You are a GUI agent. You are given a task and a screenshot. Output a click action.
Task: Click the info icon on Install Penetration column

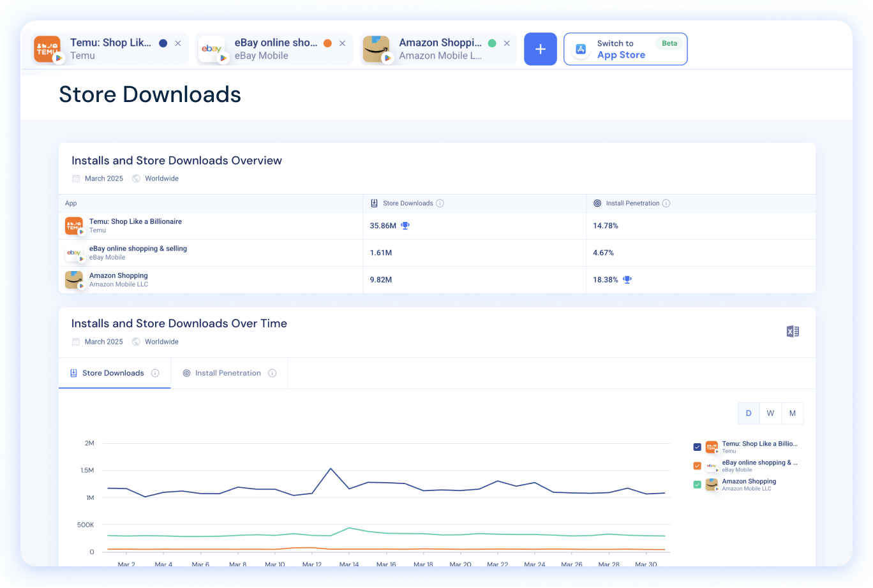click(x=666, y=203)
